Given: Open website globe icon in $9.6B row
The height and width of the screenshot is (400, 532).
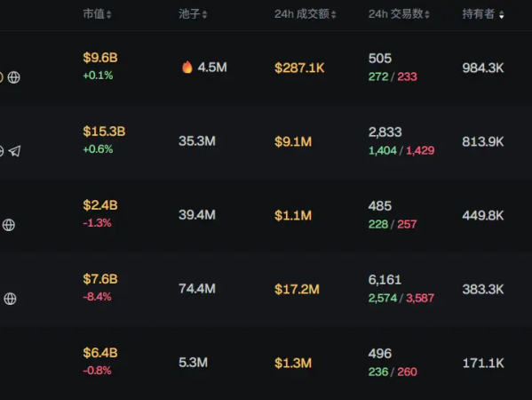Looking at the screenshot, I should point(14,77).
